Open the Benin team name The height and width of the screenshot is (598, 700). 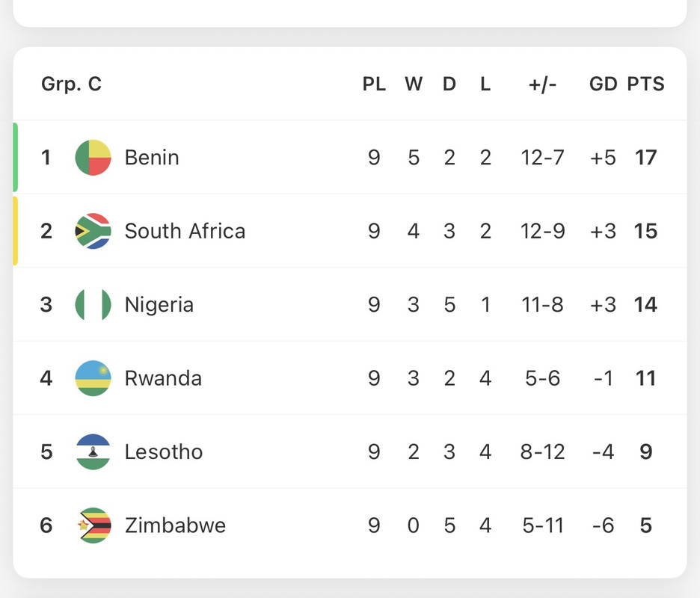pyautogui.click(x=152, y=158)
